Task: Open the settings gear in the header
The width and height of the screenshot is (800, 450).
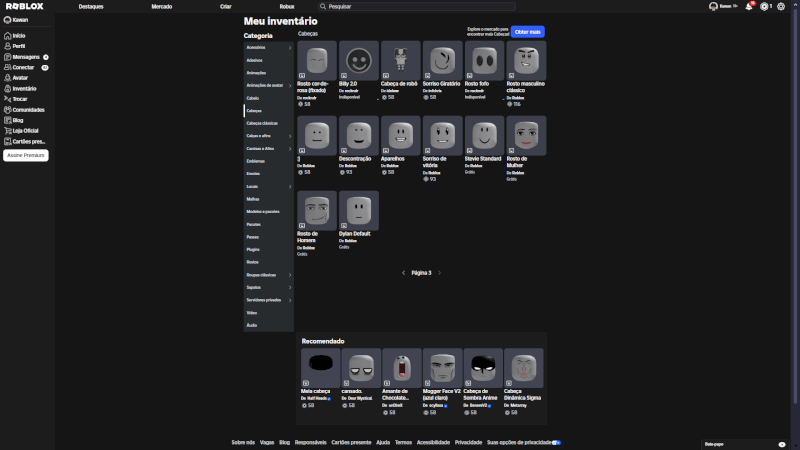Action: click(x=781, y=7)
